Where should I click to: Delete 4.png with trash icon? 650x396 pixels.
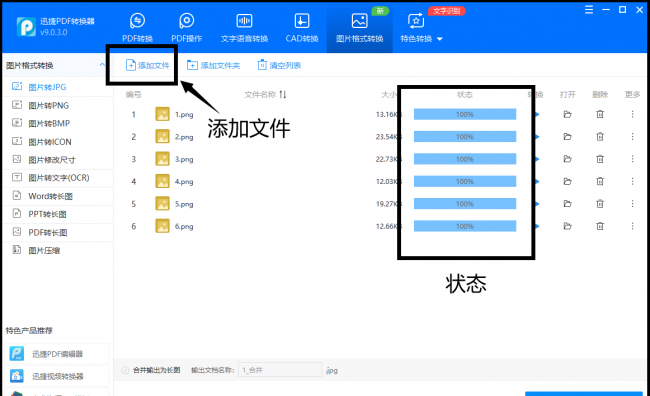point(600,182)
